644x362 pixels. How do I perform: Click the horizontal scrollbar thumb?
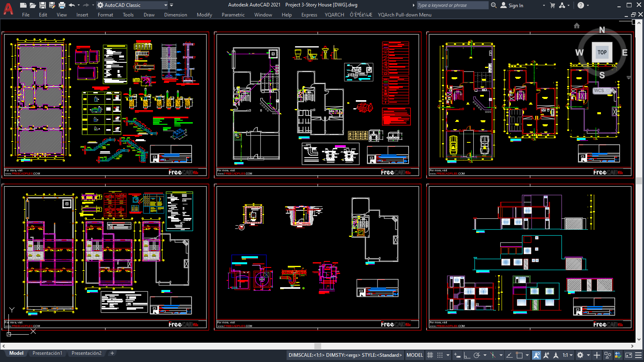click(x=318, y=346)
